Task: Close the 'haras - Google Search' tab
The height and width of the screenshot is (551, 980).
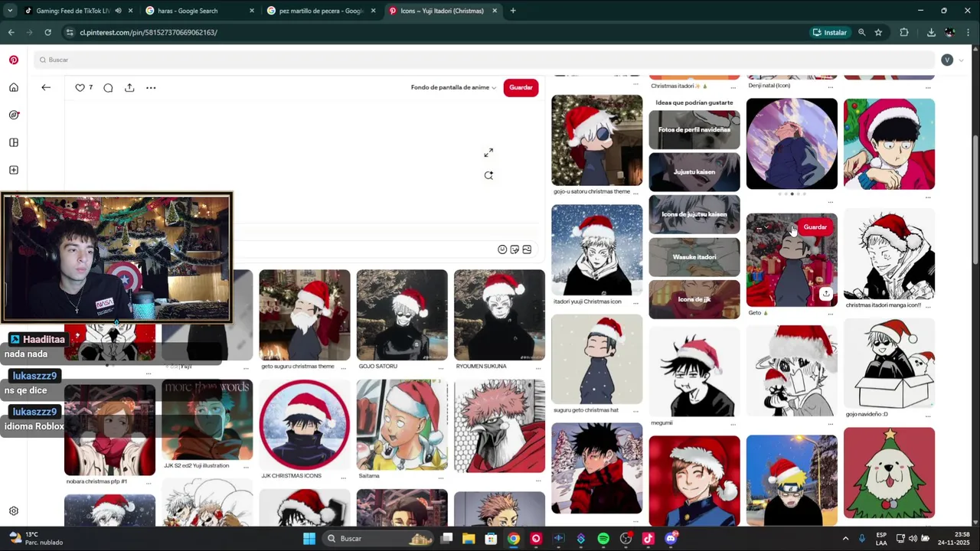Action: click(251, 11)
